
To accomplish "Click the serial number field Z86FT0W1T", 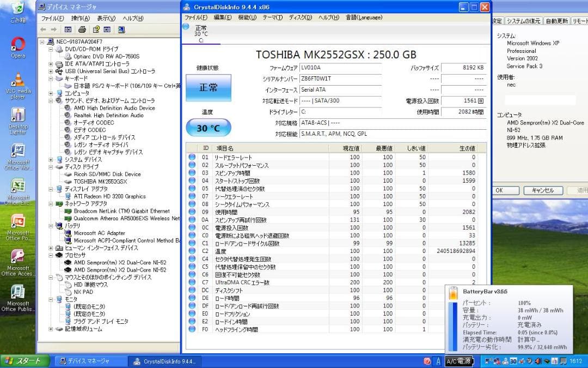I will [340, 79].
